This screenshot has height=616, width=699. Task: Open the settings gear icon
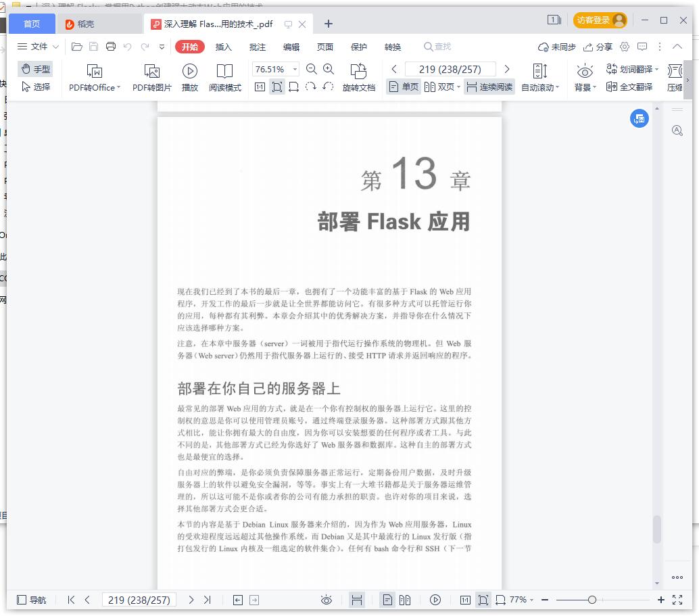[x=625, y=47]
